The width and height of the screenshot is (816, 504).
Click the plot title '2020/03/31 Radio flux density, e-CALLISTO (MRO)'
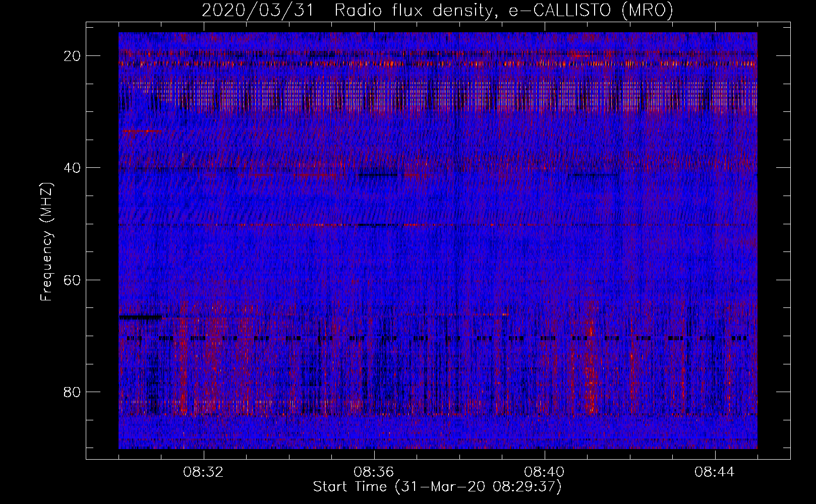437,10
